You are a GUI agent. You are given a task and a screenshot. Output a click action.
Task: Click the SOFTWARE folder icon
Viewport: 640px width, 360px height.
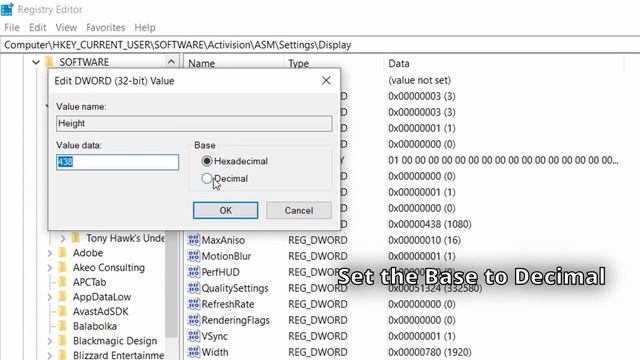pyautogui.click(x=50, y=62)
